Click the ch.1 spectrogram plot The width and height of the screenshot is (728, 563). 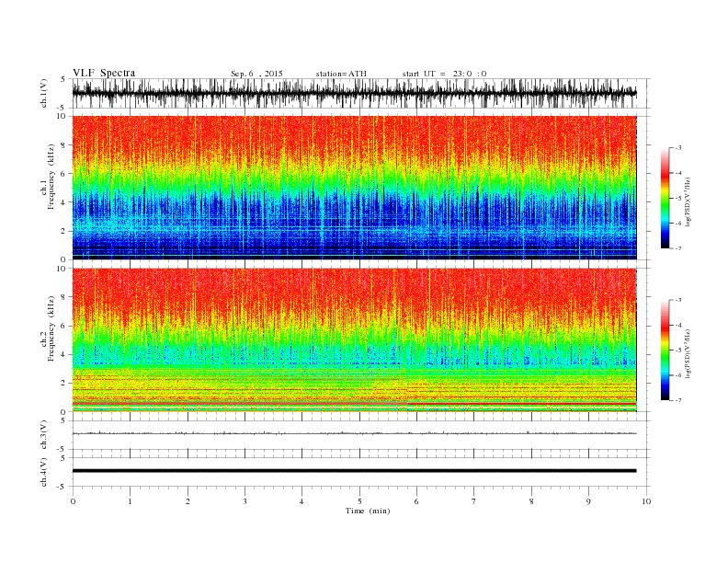[x=354, y=188]
